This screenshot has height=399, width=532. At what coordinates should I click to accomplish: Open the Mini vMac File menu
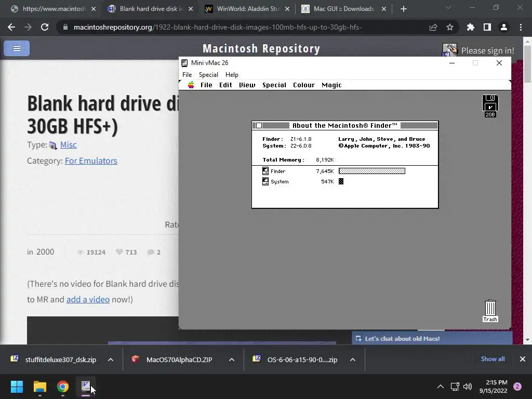187,75
